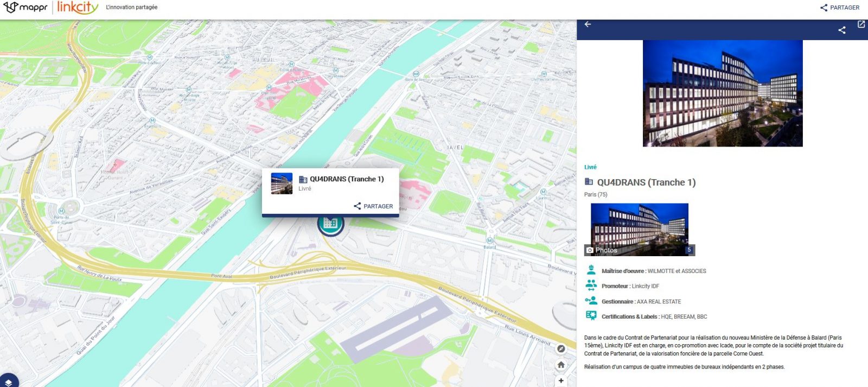Click the AUTEUIL district label on the map

[264, 60]
